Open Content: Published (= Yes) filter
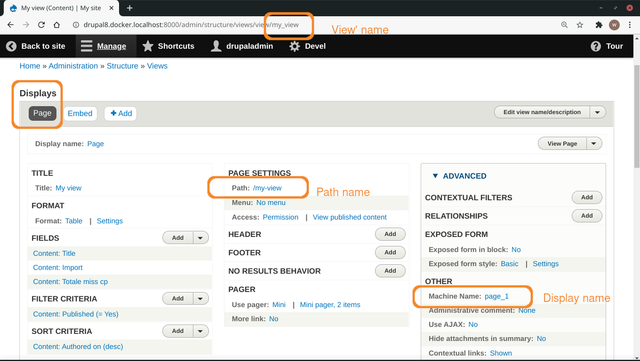The height and width of the screenshot is (361, 640). click(76, 314)
